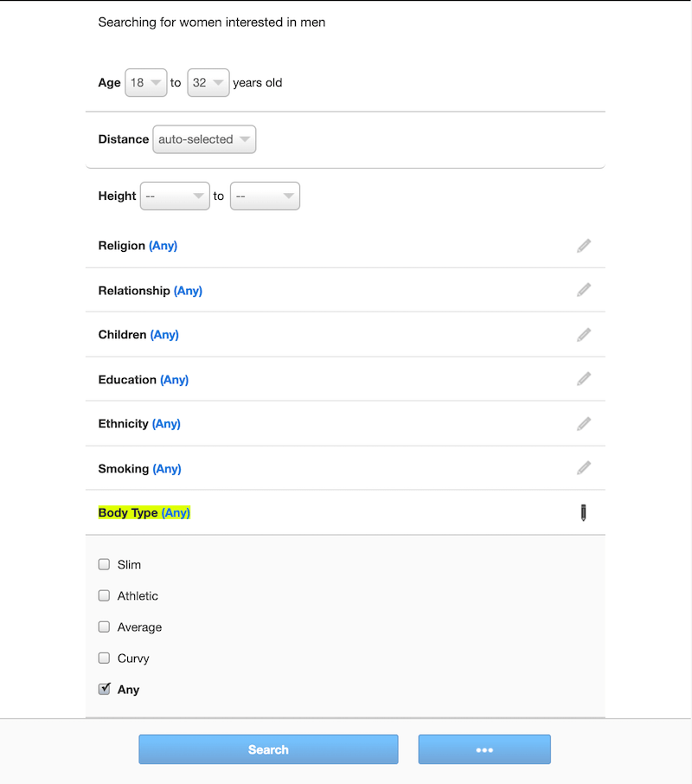The image size is (692, 784).
Task: Check the Slim body type checkbox
Action: tap(104, 565)
